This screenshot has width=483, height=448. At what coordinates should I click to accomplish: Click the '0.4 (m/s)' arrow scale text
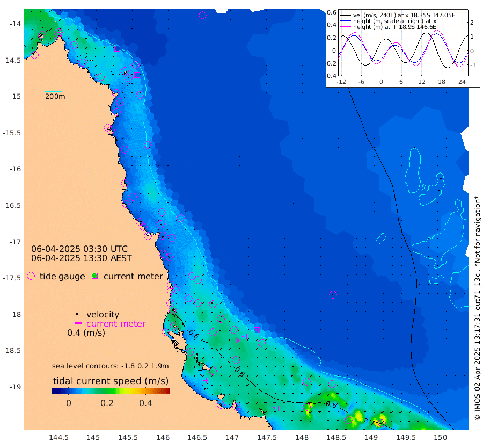(86, 333)
